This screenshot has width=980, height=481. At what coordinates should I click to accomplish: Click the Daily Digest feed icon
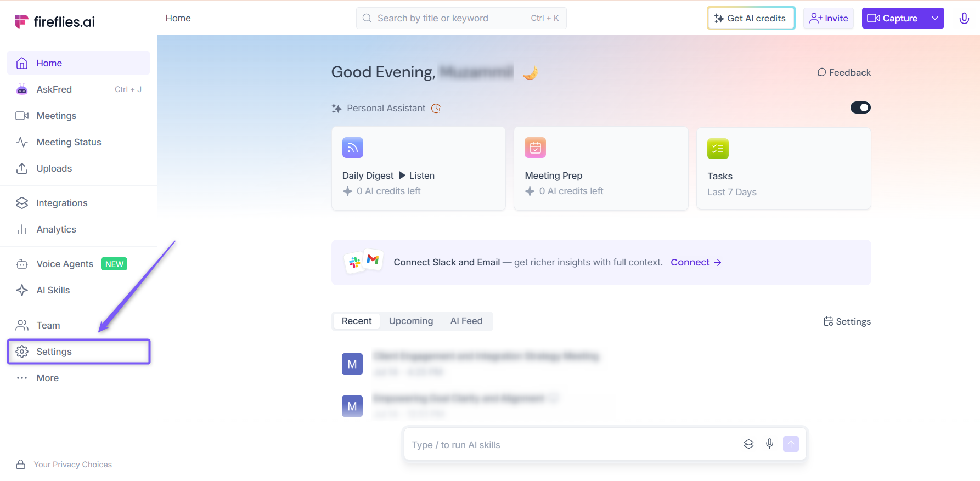click(x=353, y=148)
